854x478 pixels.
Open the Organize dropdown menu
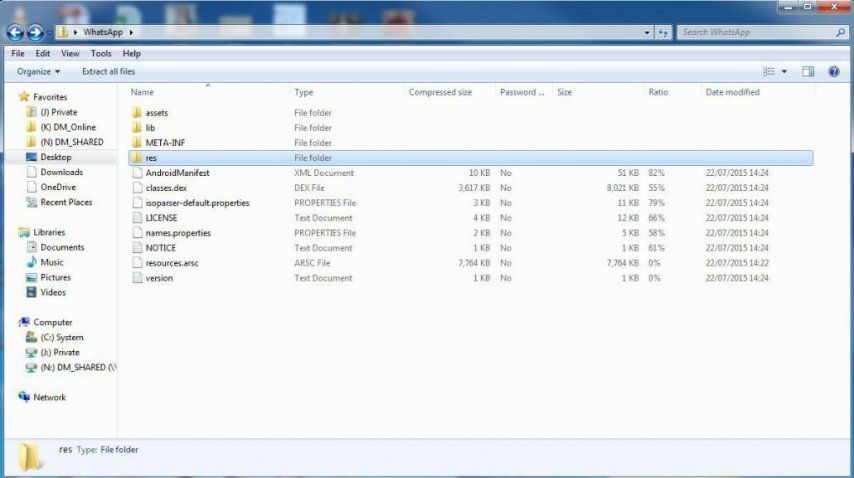pos(38,72)
